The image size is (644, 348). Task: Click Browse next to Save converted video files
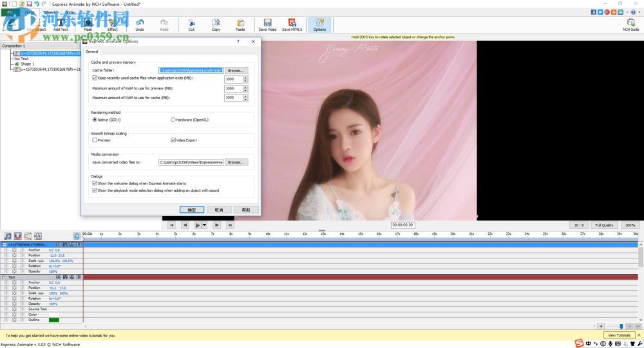236,163
